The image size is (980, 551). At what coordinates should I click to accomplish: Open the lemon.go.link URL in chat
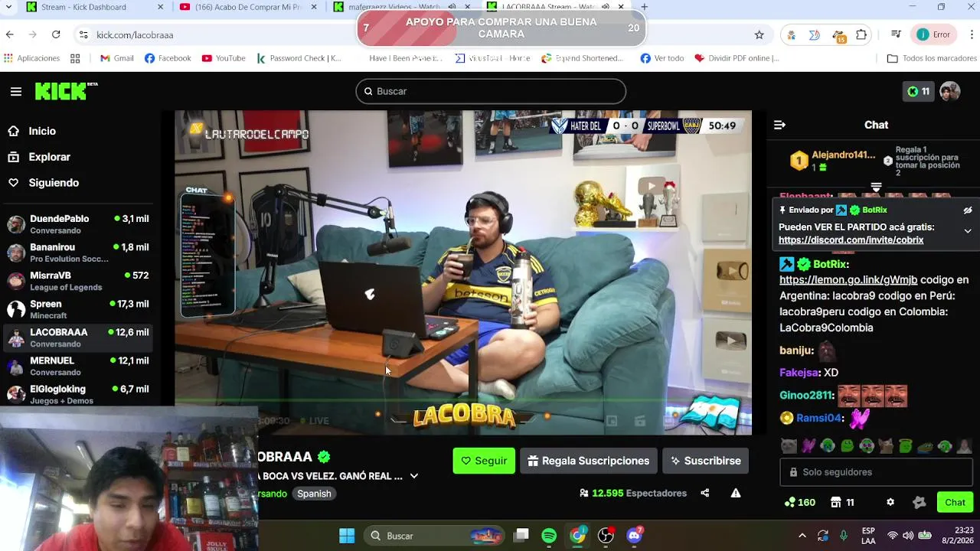(x=848, y=280)
